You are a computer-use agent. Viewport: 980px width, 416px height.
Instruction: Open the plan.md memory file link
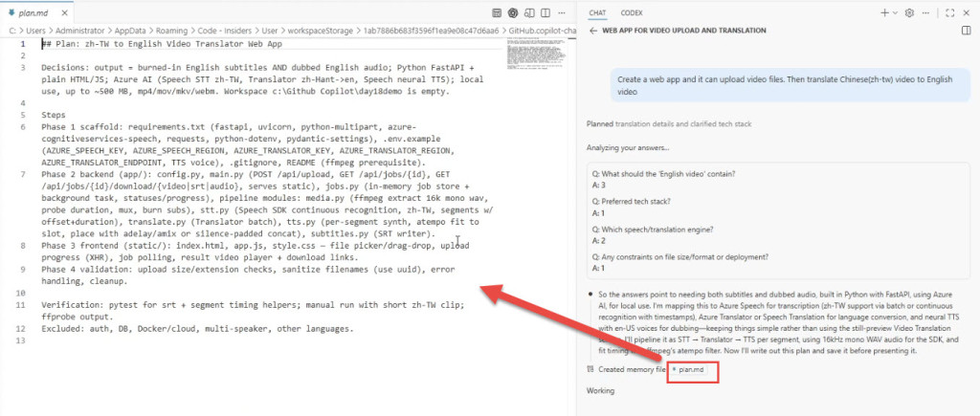pos(691,370)
